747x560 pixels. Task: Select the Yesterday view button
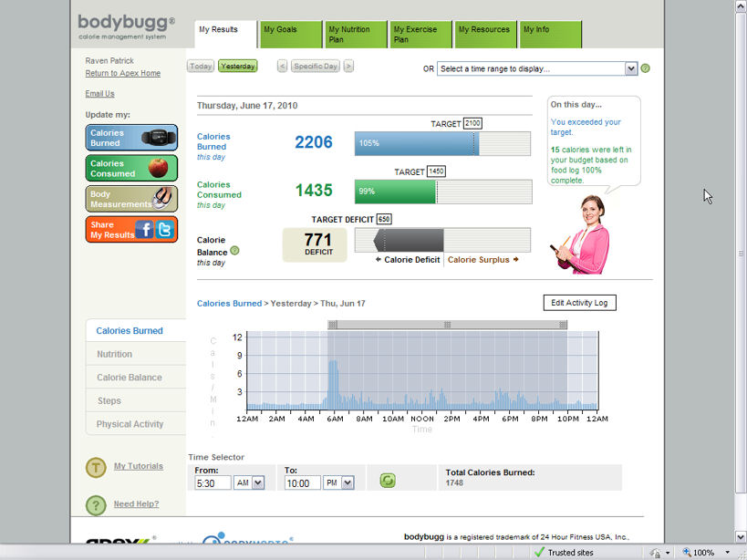coord(237,67)
